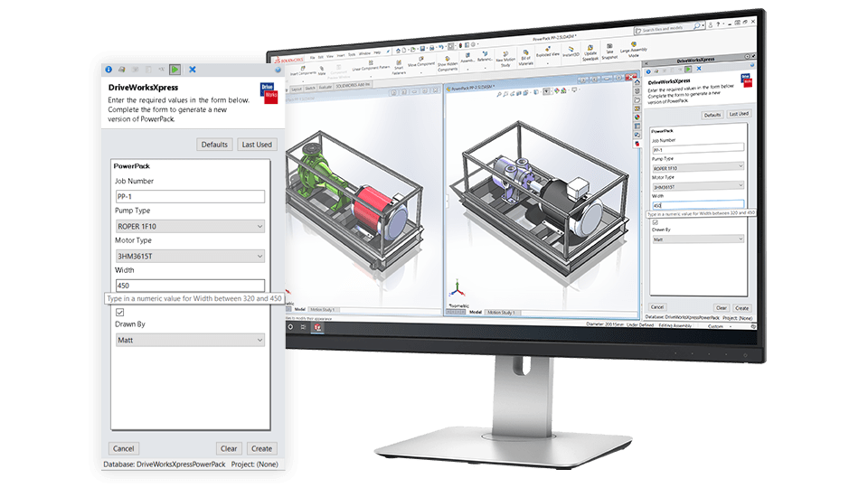The image size is (868, 488).
Task: Click the Width field showing 450 in the enlarged panel
Action: pyautogui.click(x=190, y=286)
